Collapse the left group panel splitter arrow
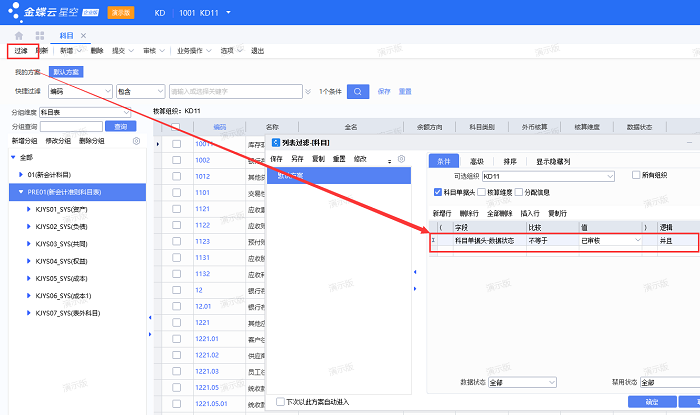This screenshot has width=700, height=415. tap(149, 316)
